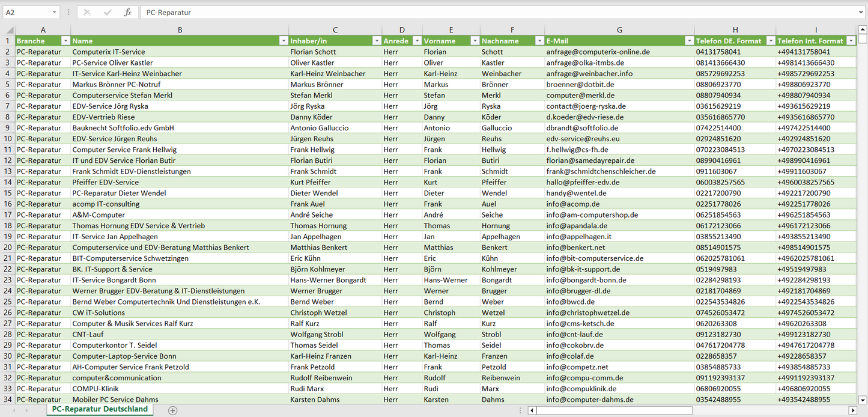Viewport: 868px width, 417px height.
Task: Click the previous sheet navigation arrow
Action: [13, 410]
